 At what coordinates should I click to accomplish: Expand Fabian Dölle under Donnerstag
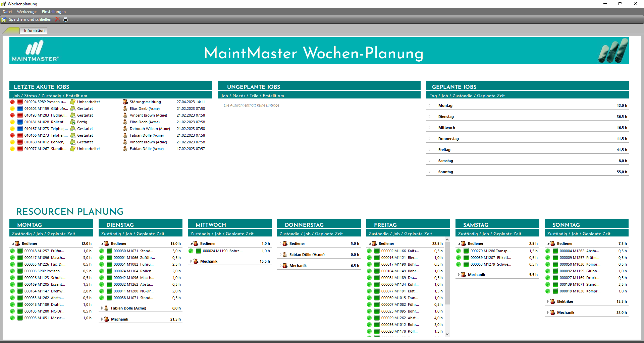click(280, 255)
